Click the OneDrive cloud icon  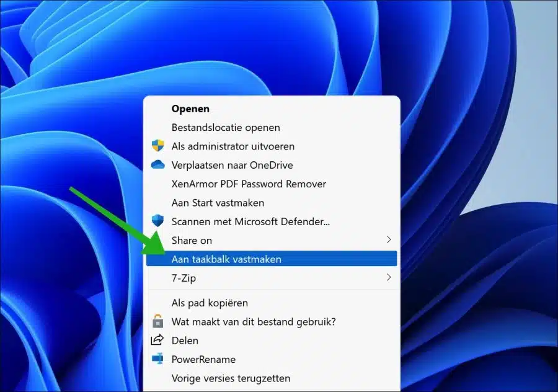tap(157, 164)
